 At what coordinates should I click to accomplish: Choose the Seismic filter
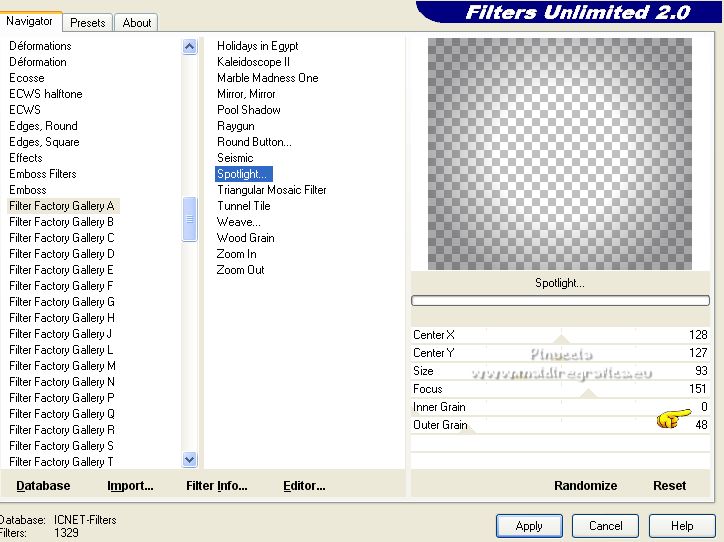point(235,158)
